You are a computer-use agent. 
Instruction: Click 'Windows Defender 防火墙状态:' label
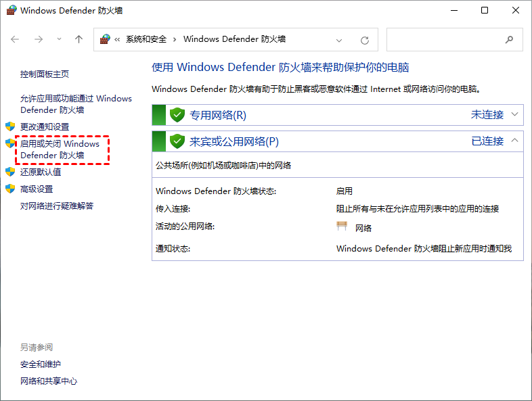pyautogui.click(x=216, y=191)
